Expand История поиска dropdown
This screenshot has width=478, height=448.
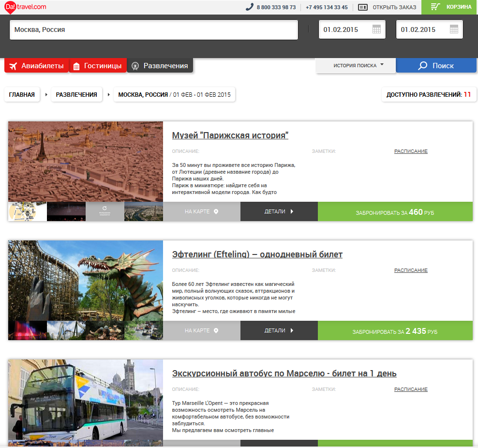(x=356, y=65)
